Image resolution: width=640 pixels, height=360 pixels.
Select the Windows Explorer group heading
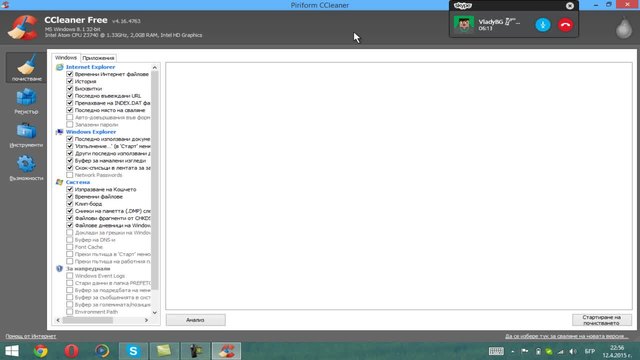(91, 132)
